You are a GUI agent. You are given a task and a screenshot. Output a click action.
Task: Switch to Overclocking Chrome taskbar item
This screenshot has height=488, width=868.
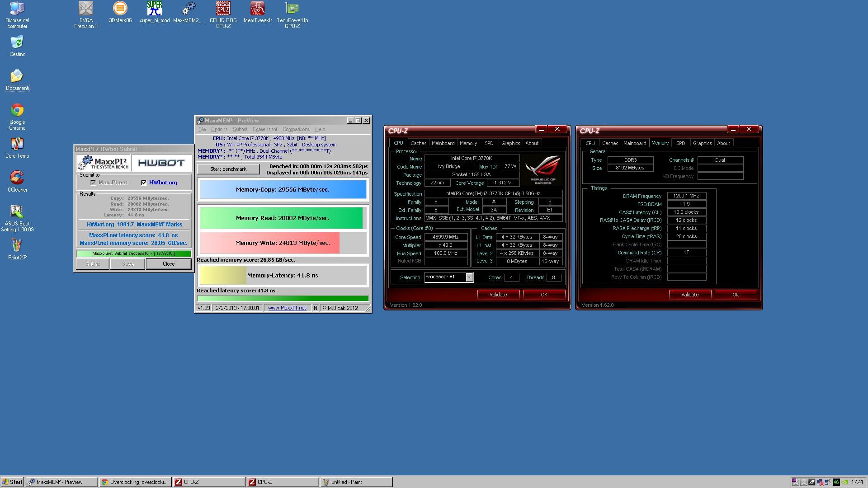[136, 482]
